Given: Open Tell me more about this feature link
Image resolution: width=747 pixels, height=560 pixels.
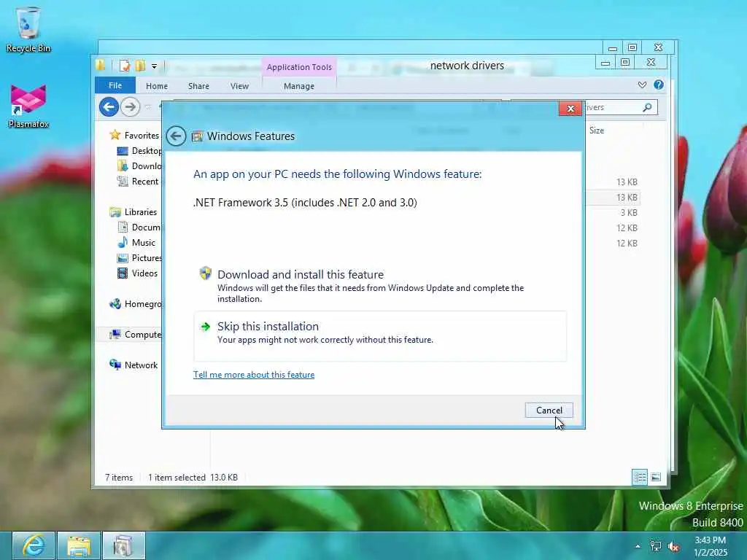Looking at the screenshot, I should pos(254,375).
